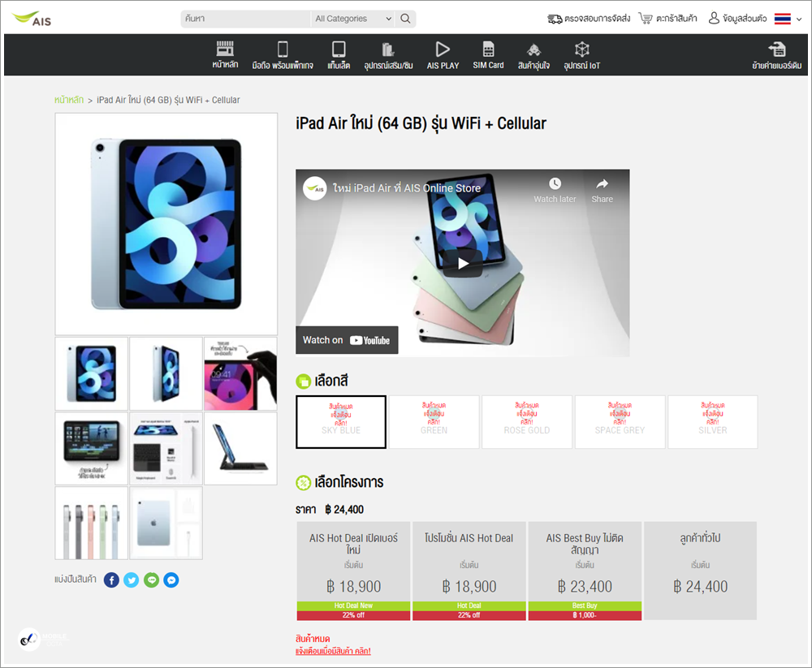Click the Watch on YouTube button
The image size is (812, 668).
[x=347, y=340]
